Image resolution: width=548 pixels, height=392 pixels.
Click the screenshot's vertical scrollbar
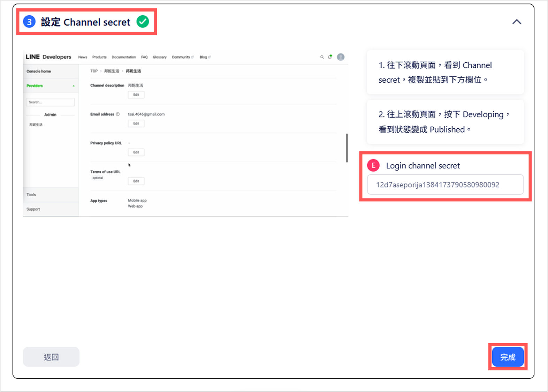[x=347, y=148]
